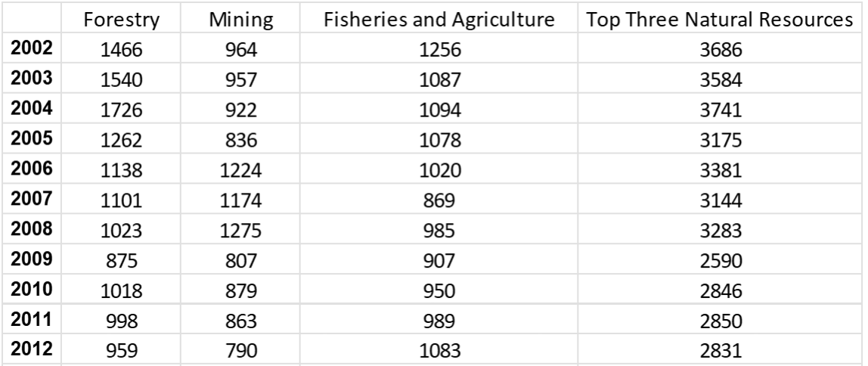
Task: Select the Mining value 1224
Action: tap(240, 169)
